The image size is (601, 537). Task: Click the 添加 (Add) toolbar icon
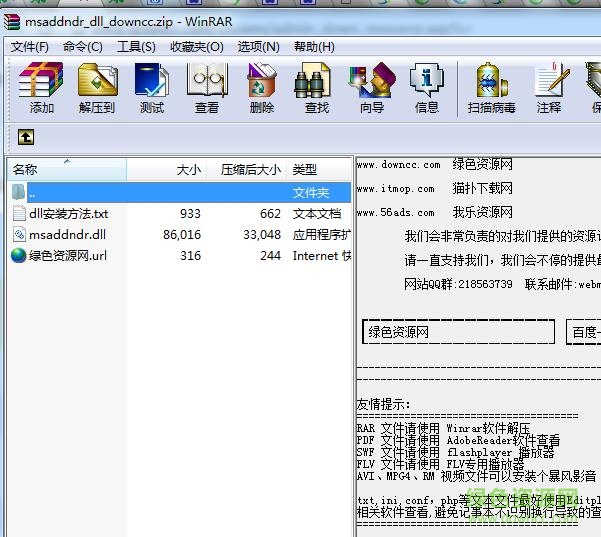(42, 87)
